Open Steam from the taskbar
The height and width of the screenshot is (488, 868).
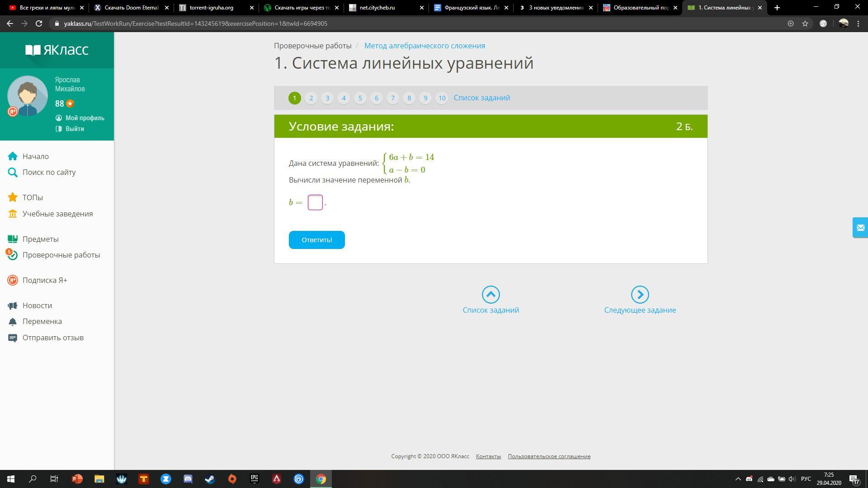click(210, 479)
